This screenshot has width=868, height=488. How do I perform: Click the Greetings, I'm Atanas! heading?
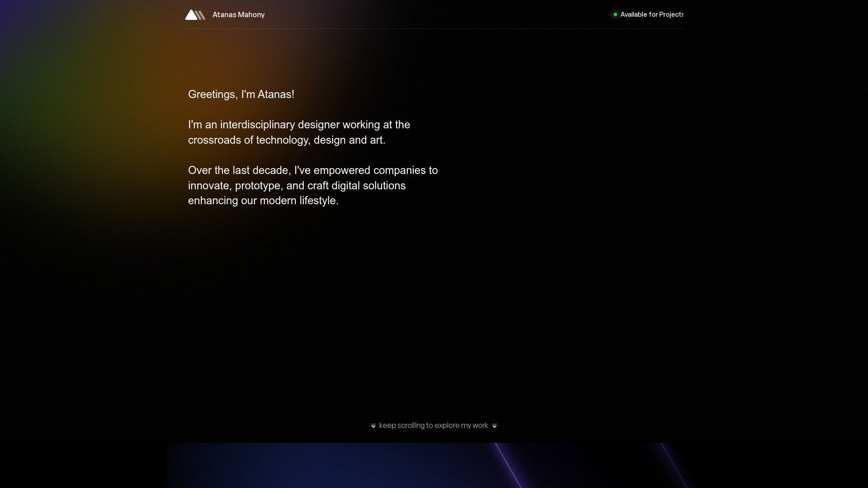tap(241, 94)
